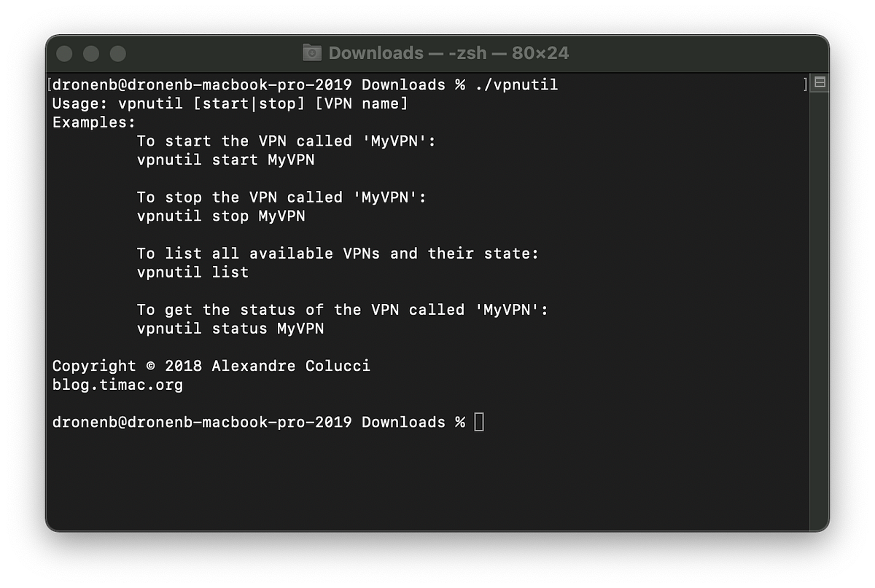Image resolution: width=875 pixels, height=588 pixels.
Task: Click the './vpnutil' command on first line
Action: [516, 85]
